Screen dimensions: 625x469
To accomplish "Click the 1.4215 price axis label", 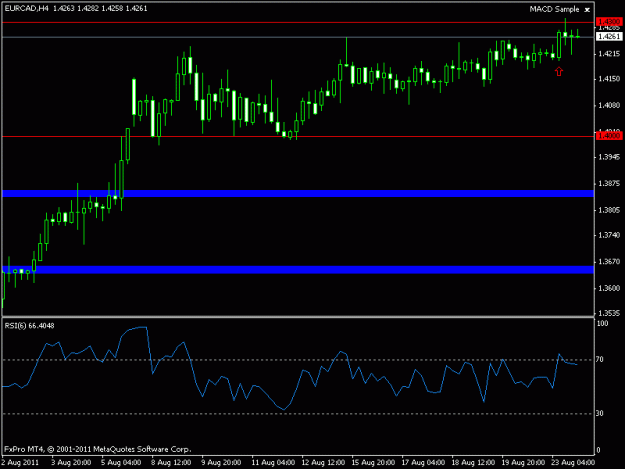I will (x=609, y=54).
